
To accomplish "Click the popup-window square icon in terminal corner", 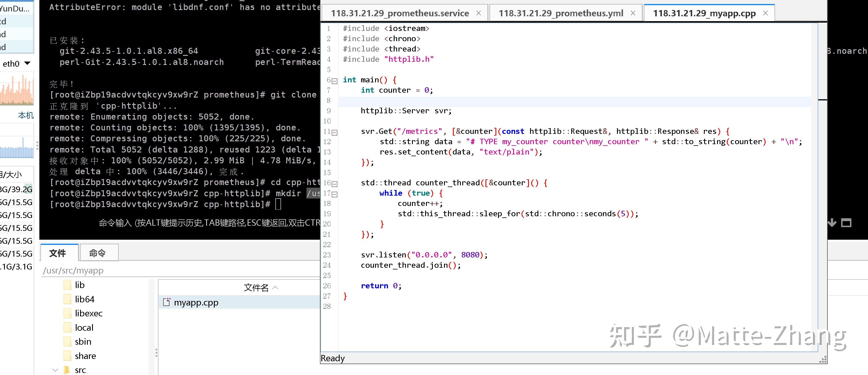I will pyautogui.click(x=846, y=223).
